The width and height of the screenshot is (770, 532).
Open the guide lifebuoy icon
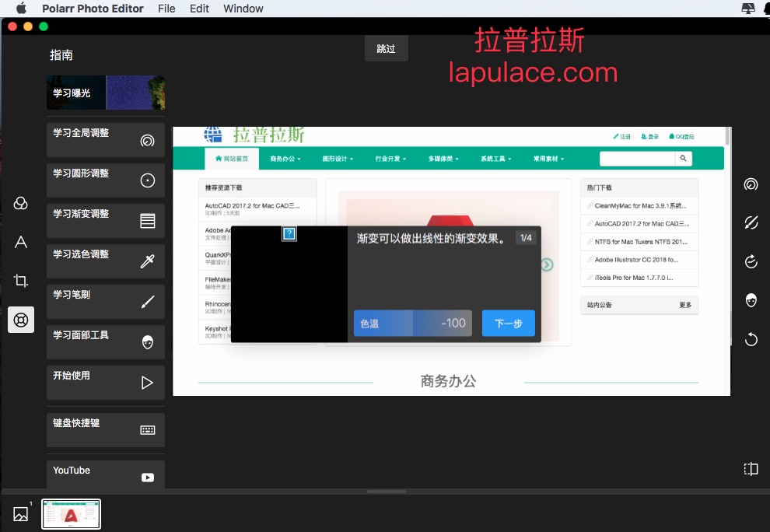pos(21,320)
